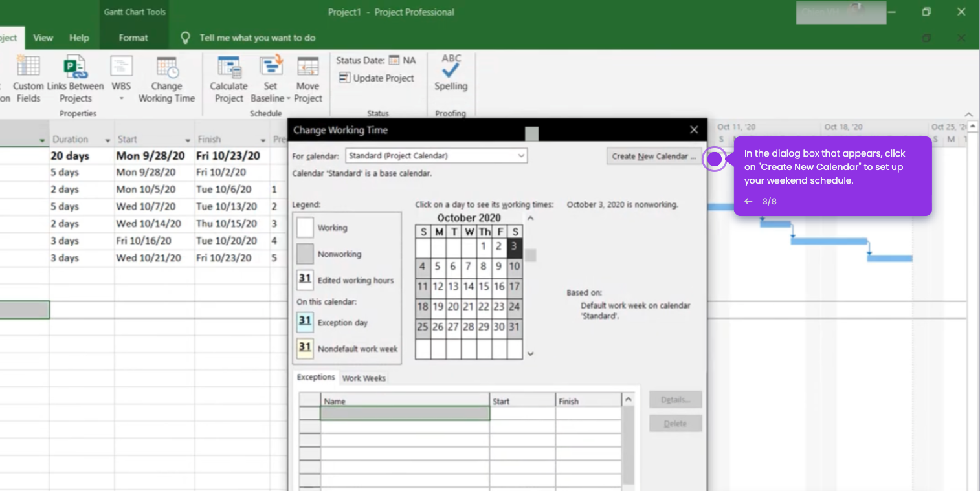The height and width of the screenshot is (491, 980).
Task: Select October 31 in the calendar
Action: (x=514, y=327)
